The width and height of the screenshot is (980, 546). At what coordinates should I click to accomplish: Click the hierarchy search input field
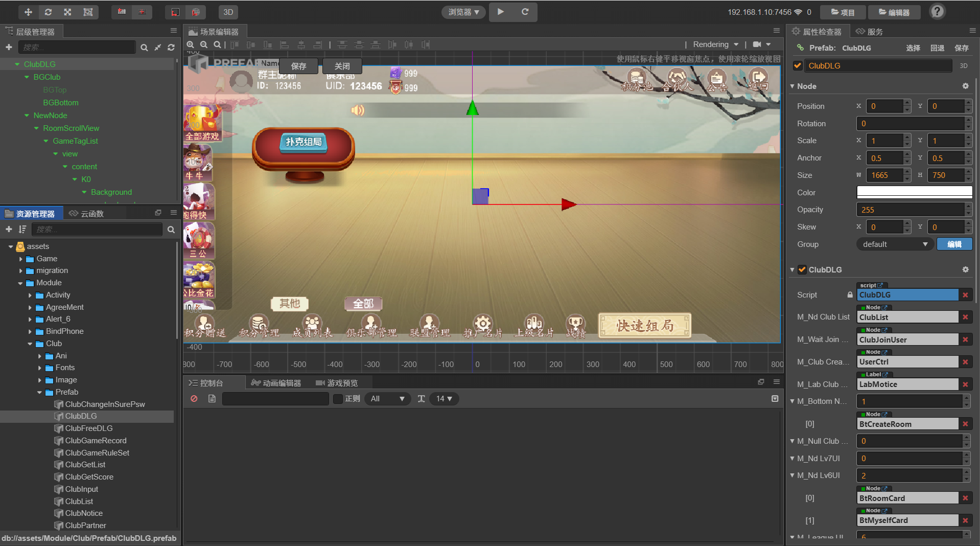click(77, 47)
